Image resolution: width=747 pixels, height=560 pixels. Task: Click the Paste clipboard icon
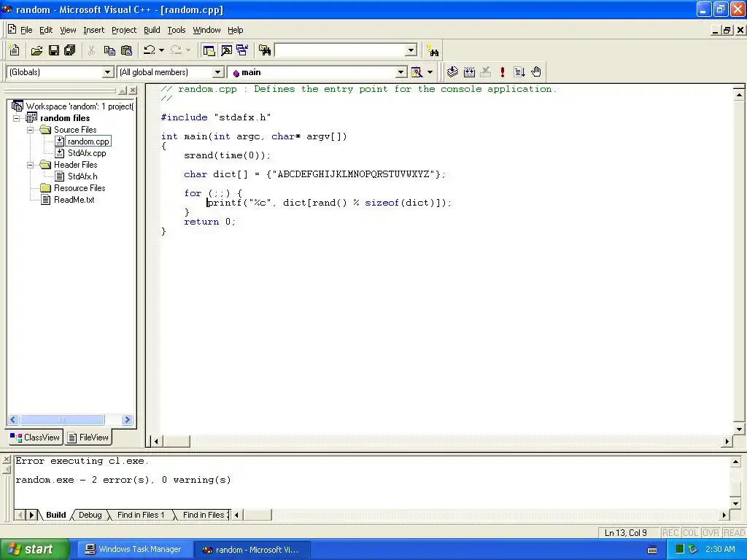point(126,50)
